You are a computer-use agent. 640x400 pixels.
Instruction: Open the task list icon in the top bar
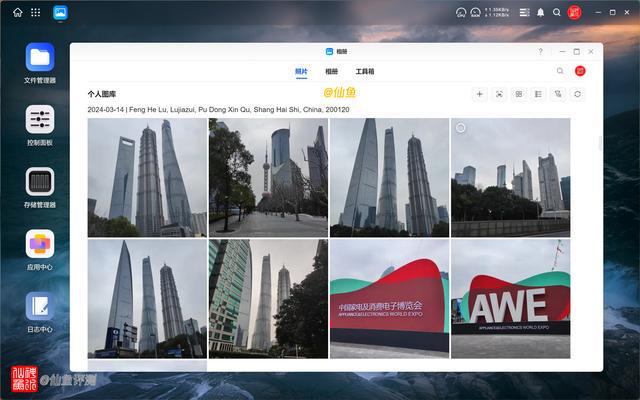point(524,13)
